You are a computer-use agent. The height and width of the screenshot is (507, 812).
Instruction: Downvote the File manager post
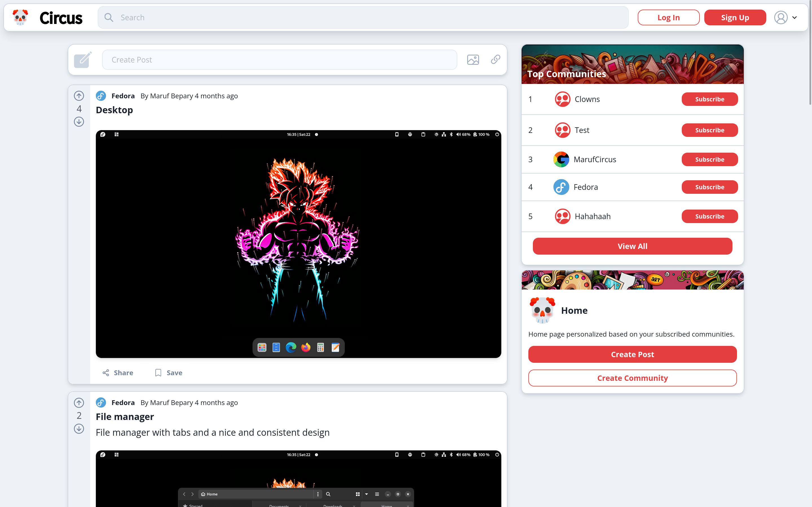(79, 428)
